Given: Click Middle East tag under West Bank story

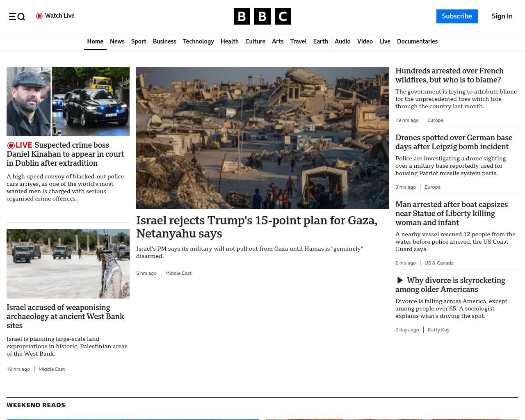Looking at the screenshot, I should point(52,369).
